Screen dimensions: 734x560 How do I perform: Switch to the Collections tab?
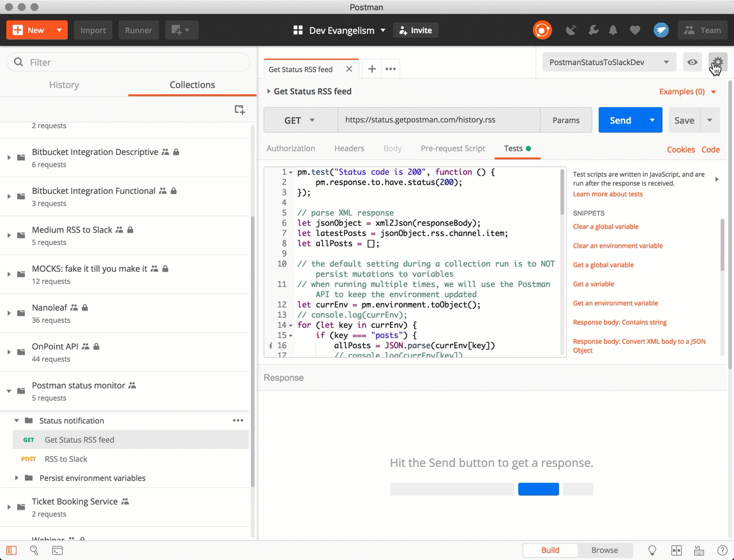tap(192, 85)
